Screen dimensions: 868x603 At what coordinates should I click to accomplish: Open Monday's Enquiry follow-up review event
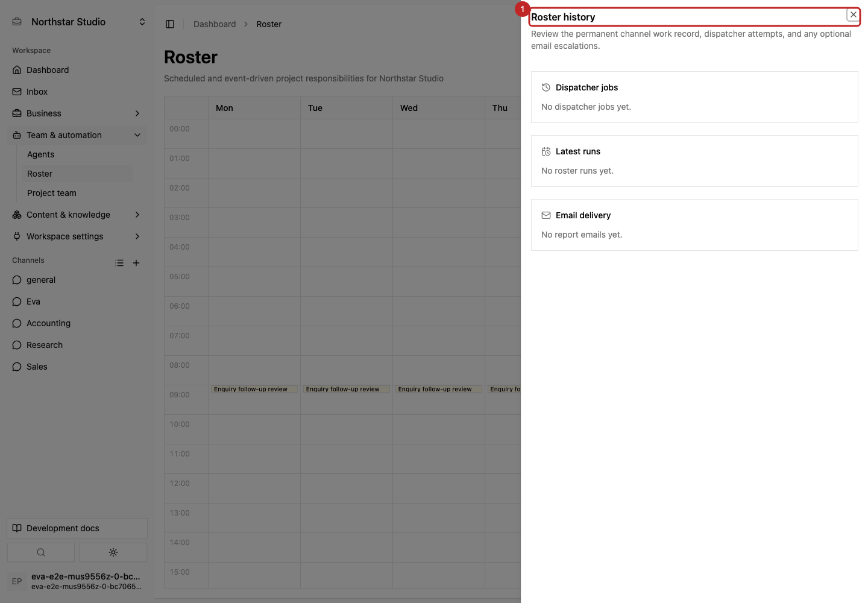[254, 389]
